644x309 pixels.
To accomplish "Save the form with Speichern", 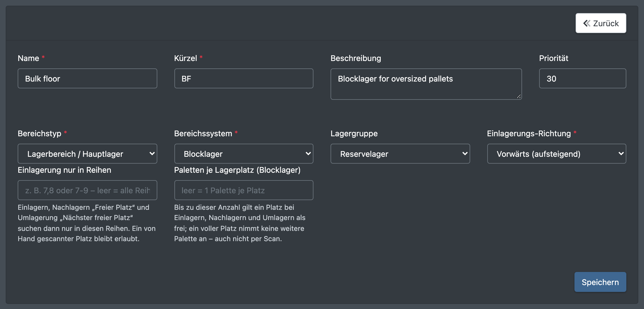I will point(600,282).
